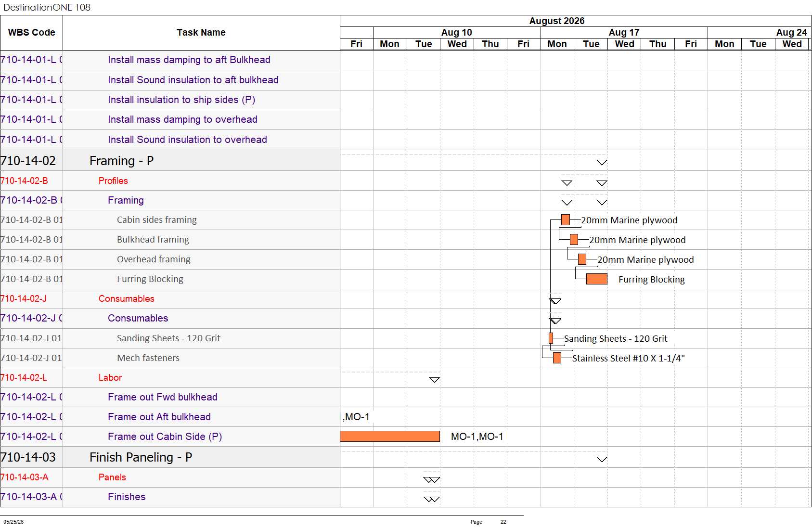The image size is (812, 528).
Task: Select the 'Stainless Steel #10 X 1-1/4"' label
Action: pos(629,359)
